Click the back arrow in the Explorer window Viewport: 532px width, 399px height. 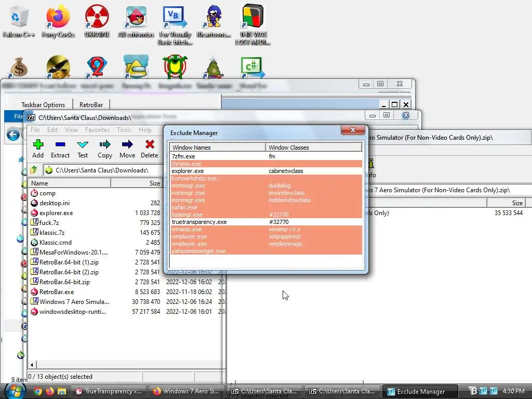point(13,135)
